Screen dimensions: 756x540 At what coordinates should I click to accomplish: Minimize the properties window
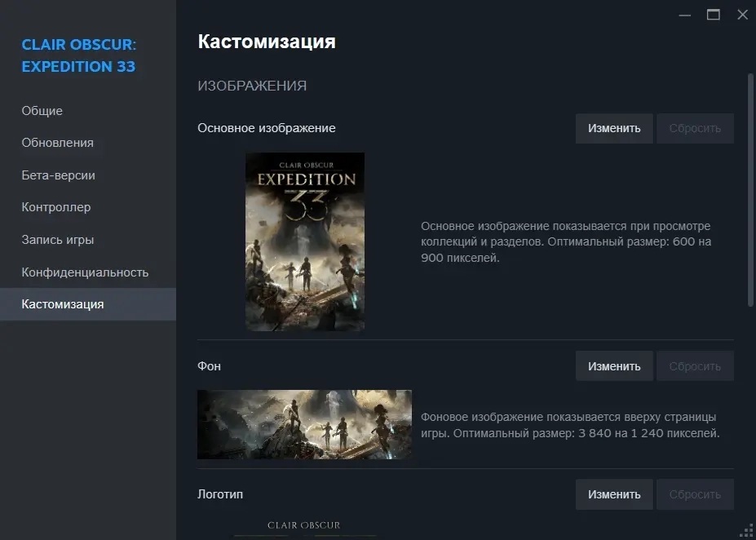click(685, 15)
